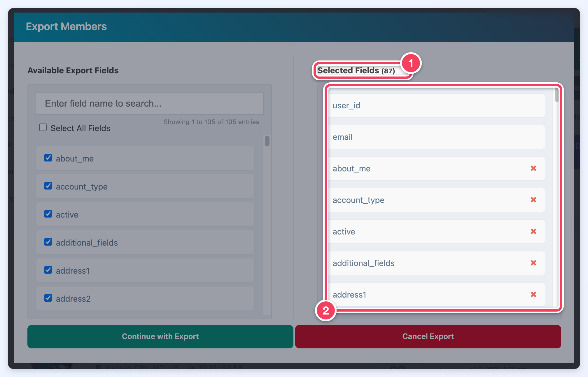
Task: Click the address1 label in selected fields
Action: pyautogui.click(x=349, y=295)
